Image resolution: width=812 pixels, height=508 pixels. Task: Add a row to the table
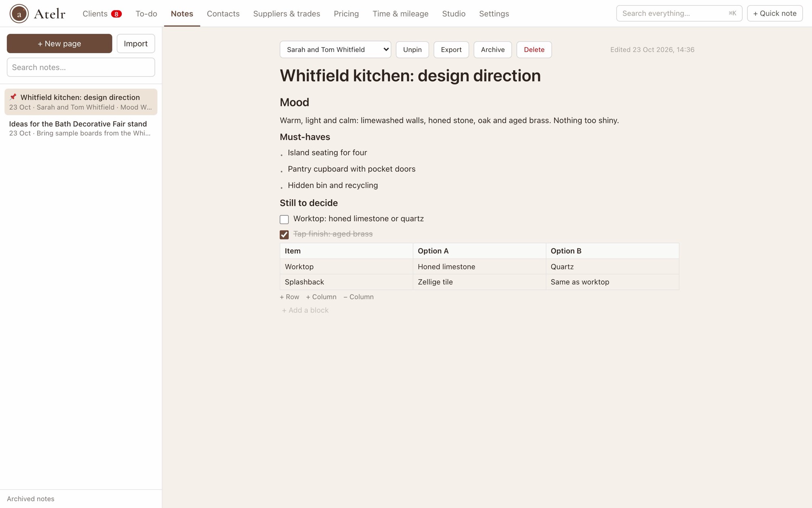tap(289, 297)
